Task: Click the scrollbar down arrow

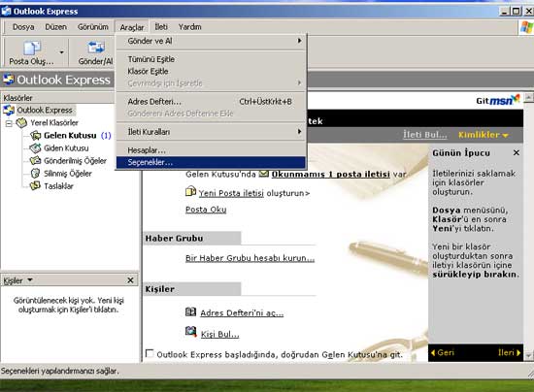Action: tap(528, 356)
